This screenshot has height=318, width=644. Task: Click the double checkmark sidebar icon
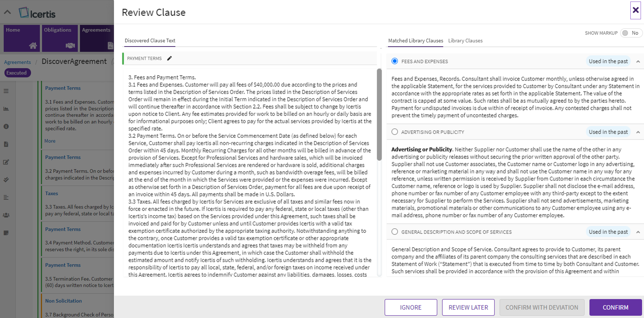pos(6,180)
